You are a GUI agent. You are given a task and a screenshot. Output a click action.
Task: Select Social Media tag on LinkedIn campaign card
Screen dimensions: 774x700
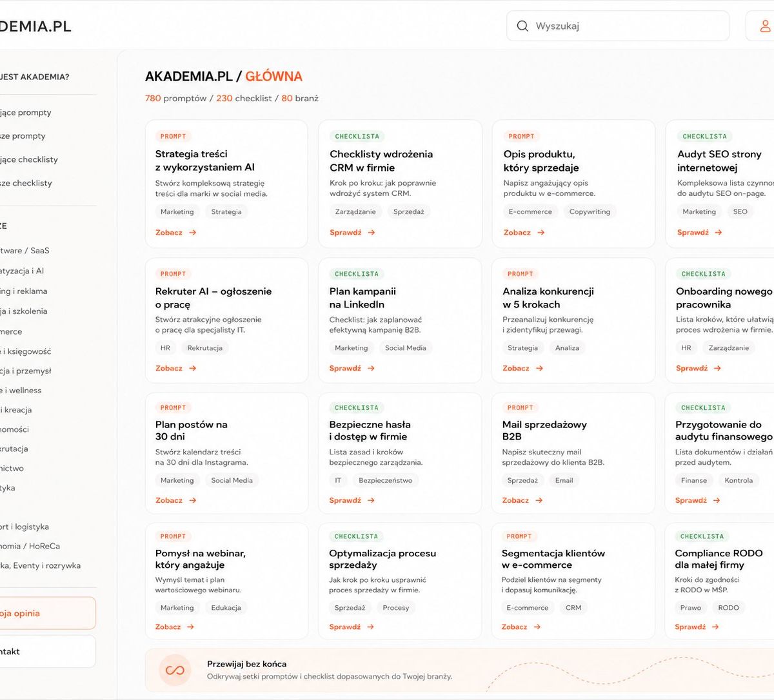(406, 348)
